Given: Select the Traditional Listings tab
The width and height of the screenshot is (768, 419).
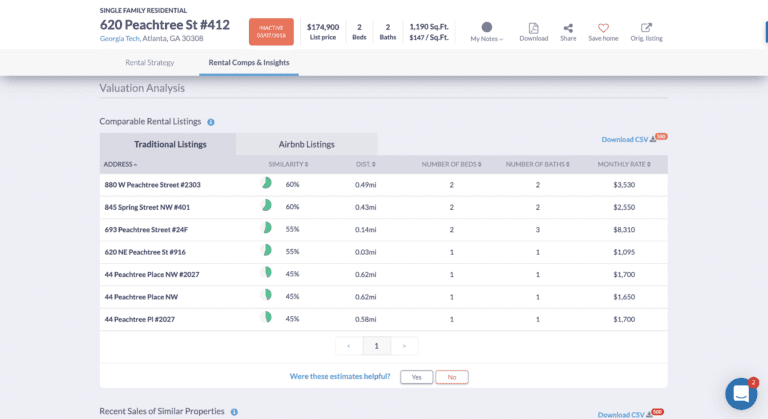Looking at the screenshot, I should pos(170,144).
